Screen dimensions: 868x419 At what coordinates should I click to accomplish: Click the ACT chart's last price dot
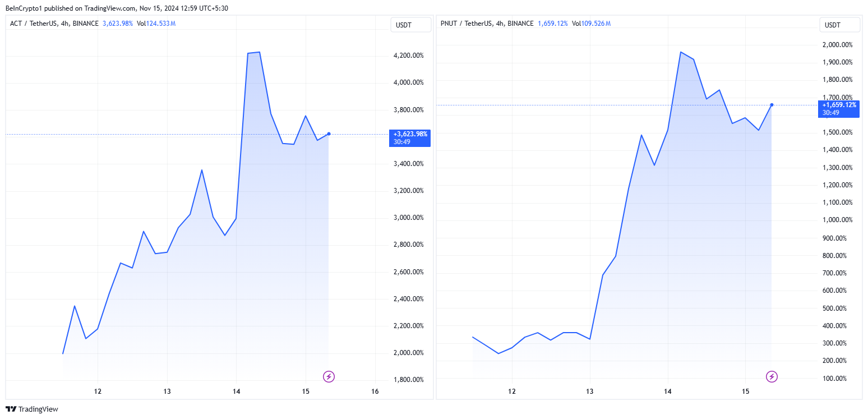(x=329, y=133)
